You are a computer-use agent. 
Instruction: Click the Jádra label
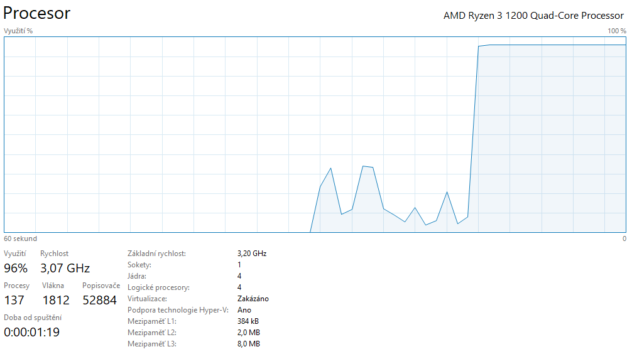click(x=136, y=276)
